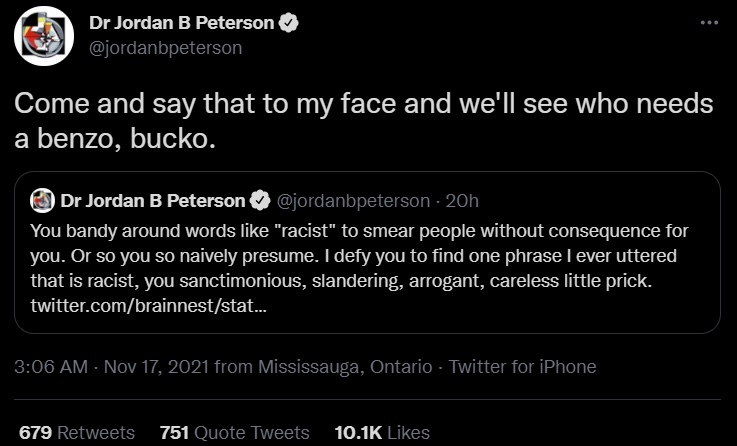Click the verified badge in the quoted tweet
737x446 pixels.
(x=260, y=201)
